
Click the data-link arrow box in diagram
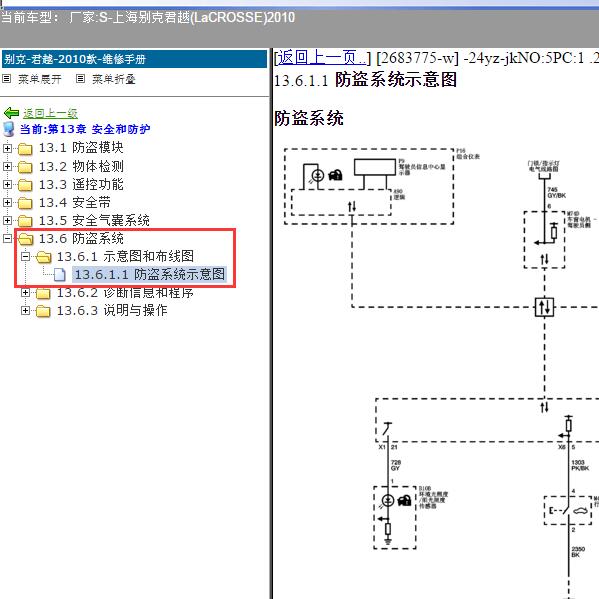point(544,307)
